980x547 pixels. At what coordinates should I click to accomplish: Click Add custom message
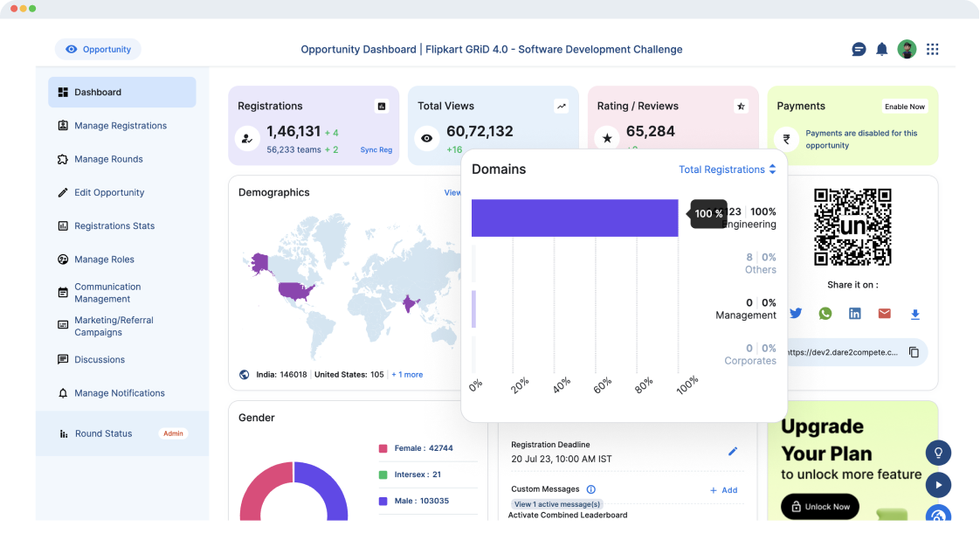coord(724,490)
